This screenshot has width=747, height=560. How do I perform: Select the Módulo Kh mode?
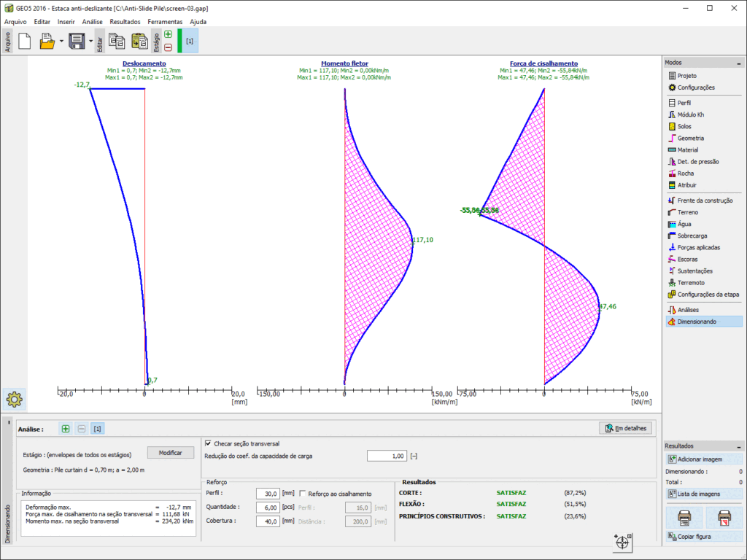click(x=704, y=114)
